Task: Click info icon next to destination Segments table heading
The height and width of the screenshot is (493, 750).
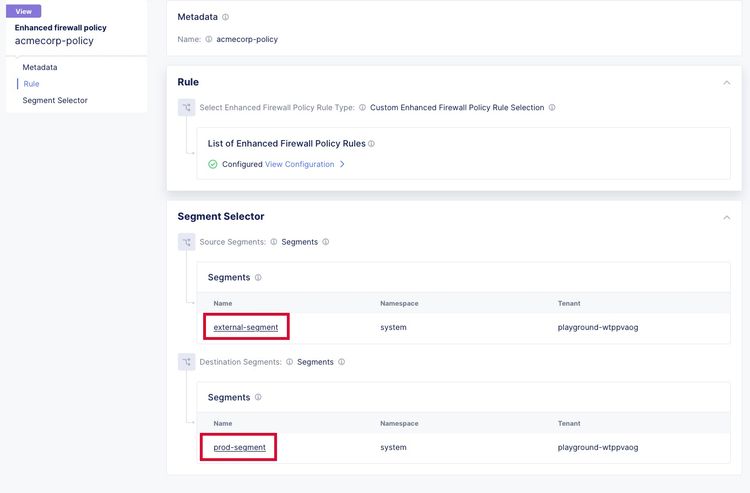Action: pyautogui.click(x=258, y=397)
